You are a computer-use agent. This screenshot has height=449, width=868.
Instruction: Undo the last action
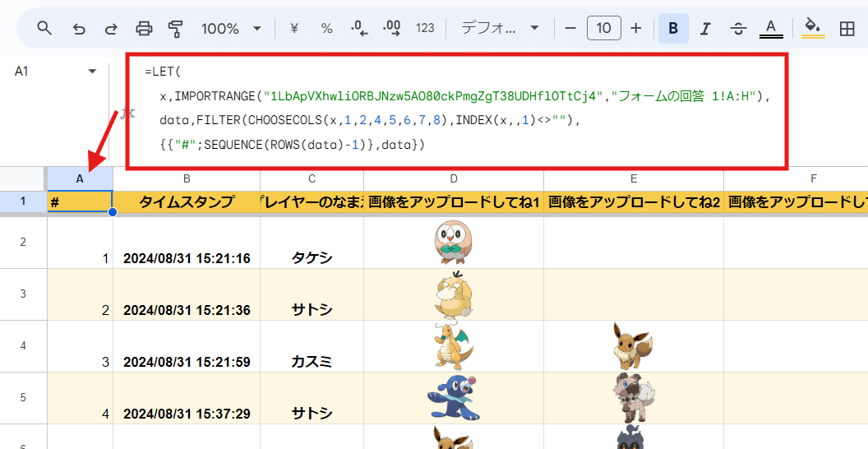coord(79,28)
